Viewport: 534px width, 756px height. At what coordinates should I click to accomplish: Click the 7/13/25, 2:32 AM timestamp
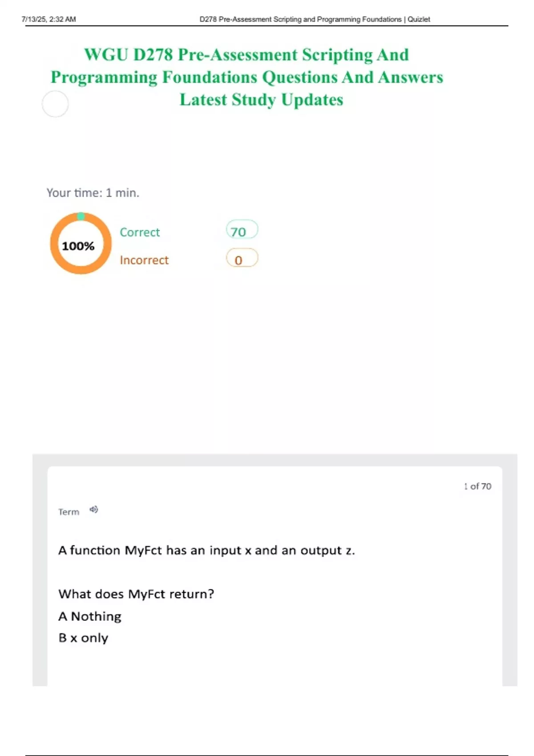[49, 19]
